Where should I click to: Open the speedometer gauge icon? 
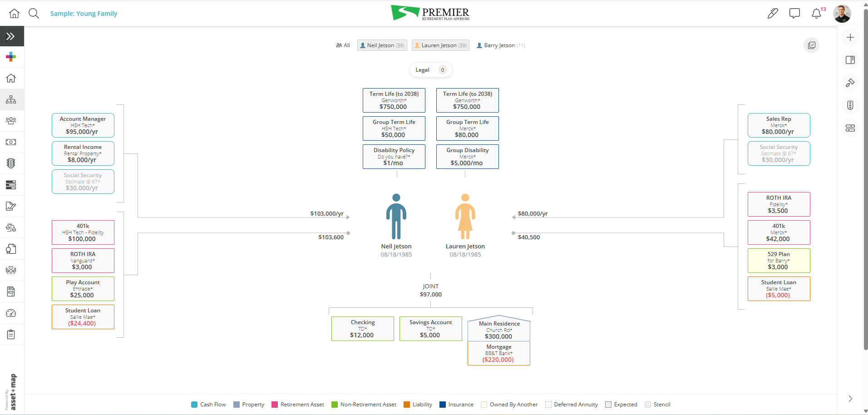[x=11, y=313]
